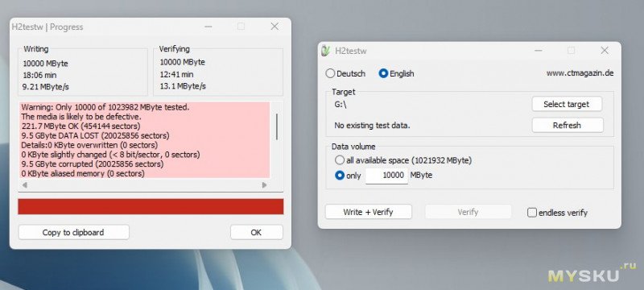
Task: Click left arrow of horizontal scrollbar
Action: [25, 185]
